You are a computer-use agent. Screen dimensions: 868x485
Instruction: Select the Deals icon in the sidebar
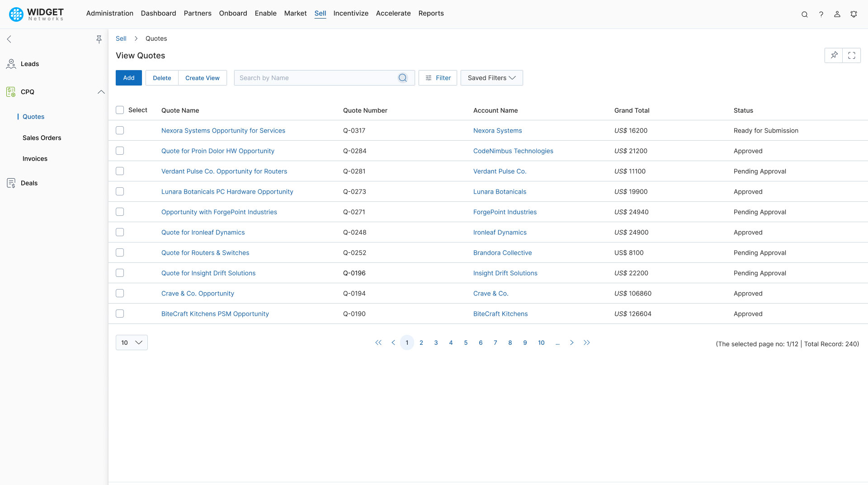pyautogui.click(x=10, y=183)
